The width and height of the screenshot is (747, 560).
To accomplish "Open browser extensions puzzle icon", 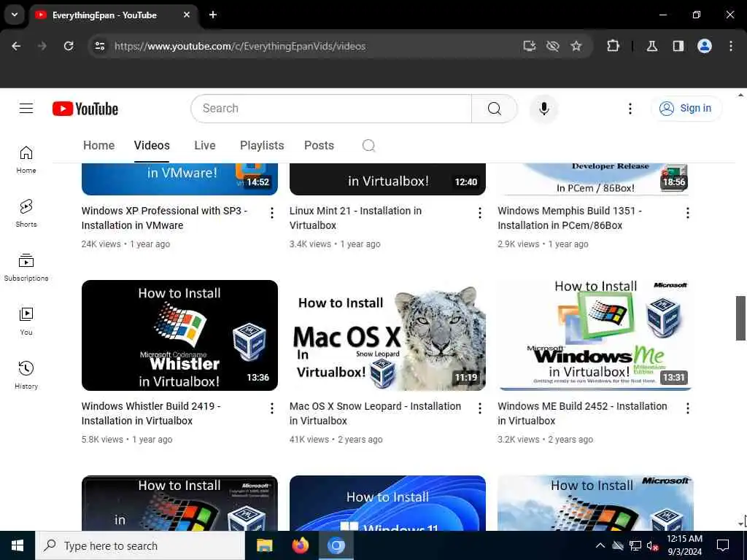I will tap(613, 46).
